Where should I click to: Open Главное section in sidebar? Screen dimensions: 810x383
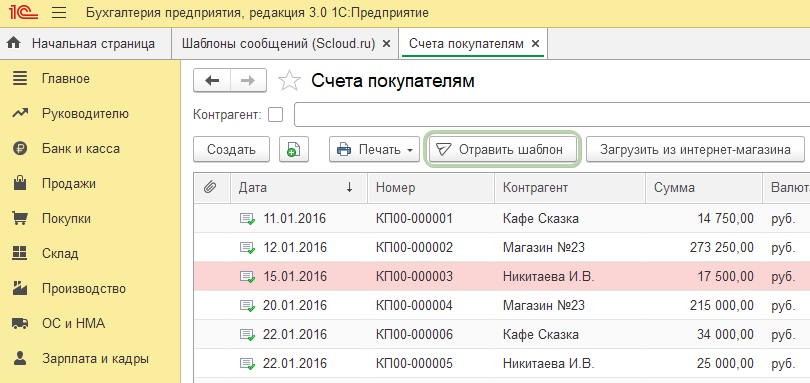click(x=66, y=79)
